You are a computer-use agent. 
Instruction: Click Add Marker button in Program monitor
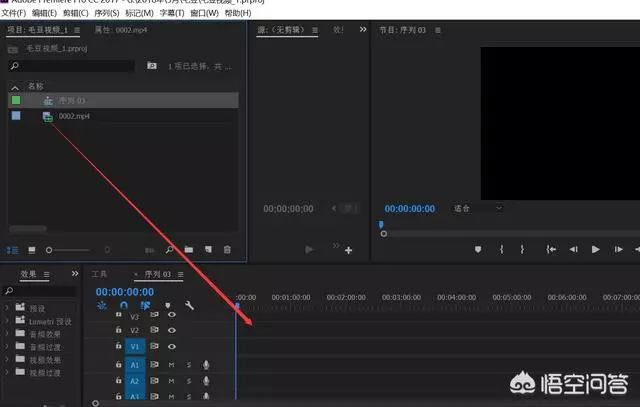[478, 249]
